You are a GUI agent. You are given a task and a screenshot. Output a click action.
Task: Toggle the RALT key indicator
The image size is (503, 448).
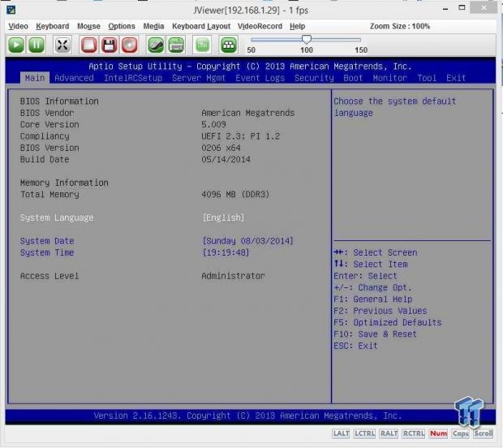389,434
